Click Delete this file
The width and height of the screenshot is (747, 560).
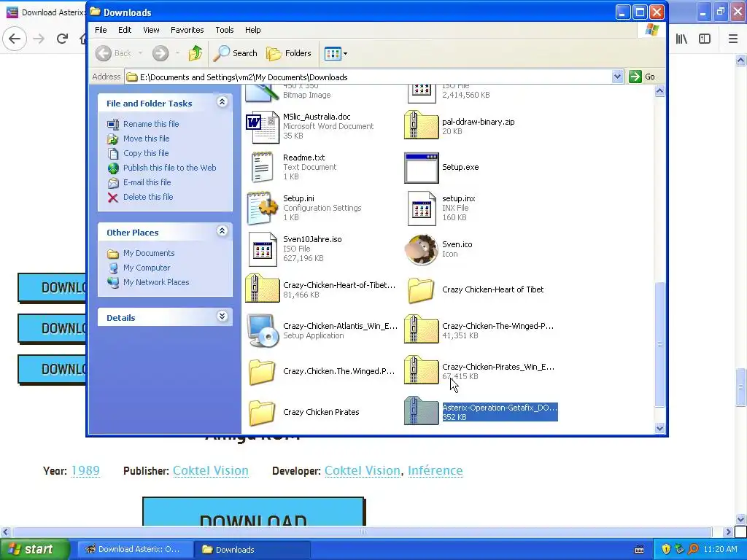click(148, 197)
